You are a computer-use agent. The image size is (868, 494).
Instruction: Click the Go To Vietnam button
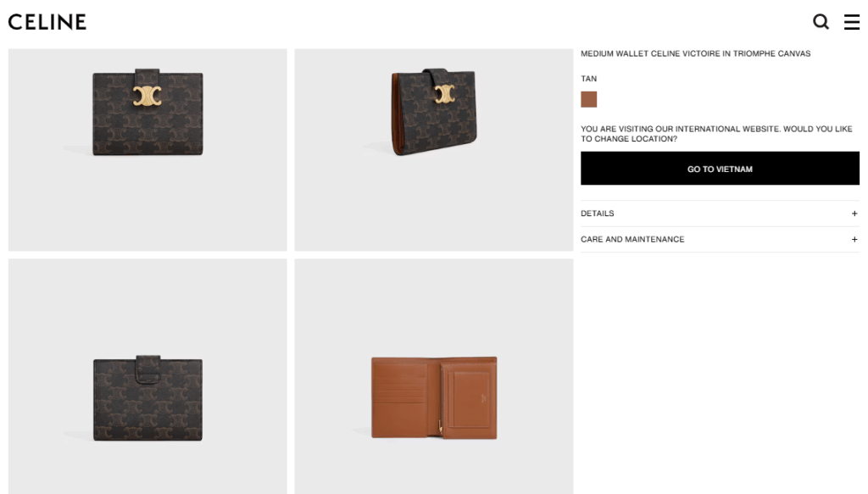(720, 169)
